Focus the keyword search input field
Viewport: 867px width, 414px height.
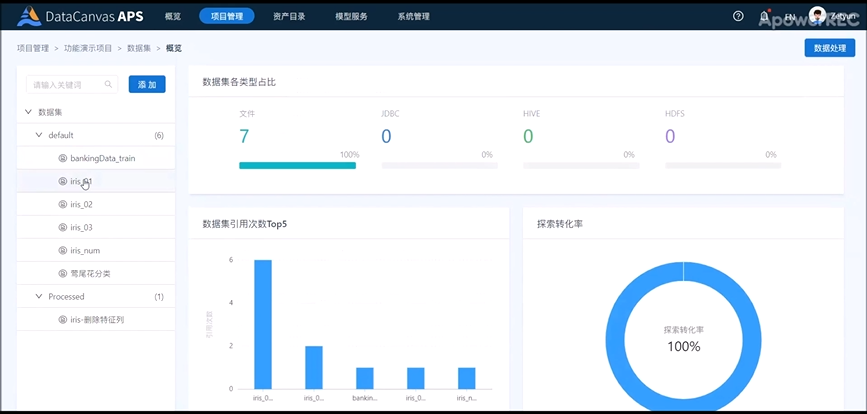tap(65, 85)
